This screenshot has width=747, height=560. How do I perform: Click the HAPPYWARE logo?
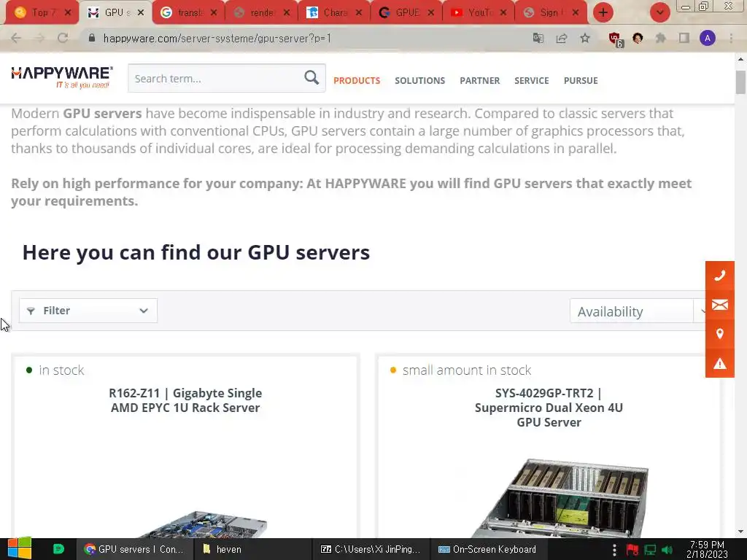[x=62, y=77]
